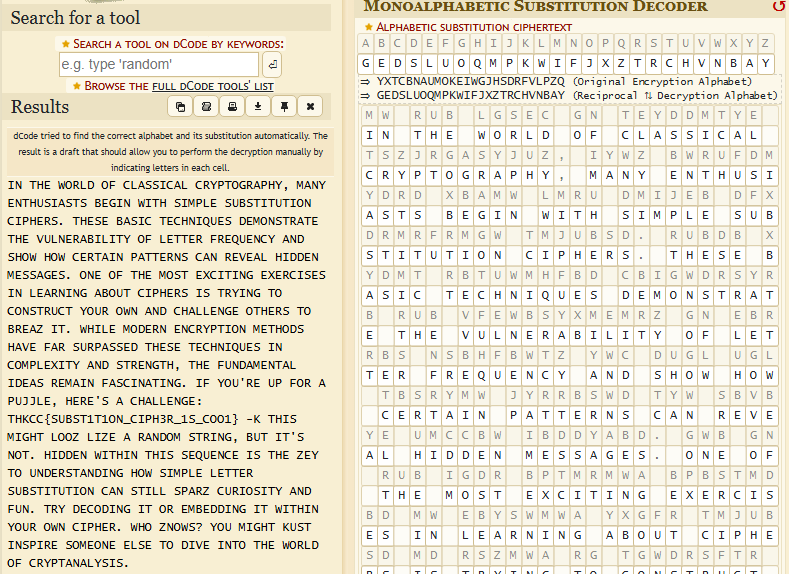This screenshot has height=574, width=789.
Task: Select the substitution input under header V
Action: 701,64
